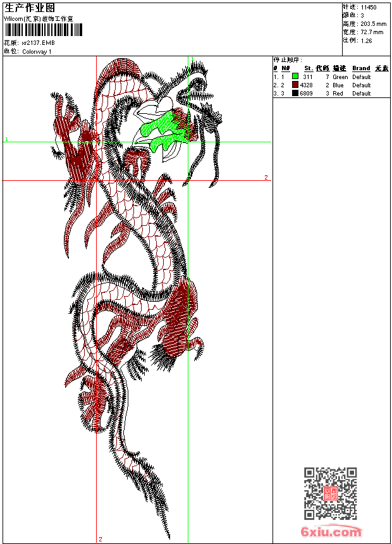Viewport: 392px width, 544px height.
Task: Click the stitch value "6809"
Action: coord(306,94)
